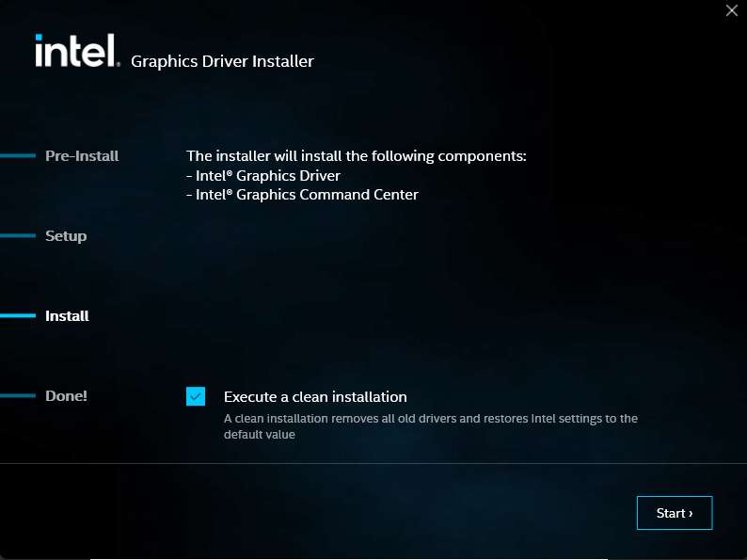Select the Setup step
Image resolution: width=747 pixels, height=560 pixels.
click(66, 235)
